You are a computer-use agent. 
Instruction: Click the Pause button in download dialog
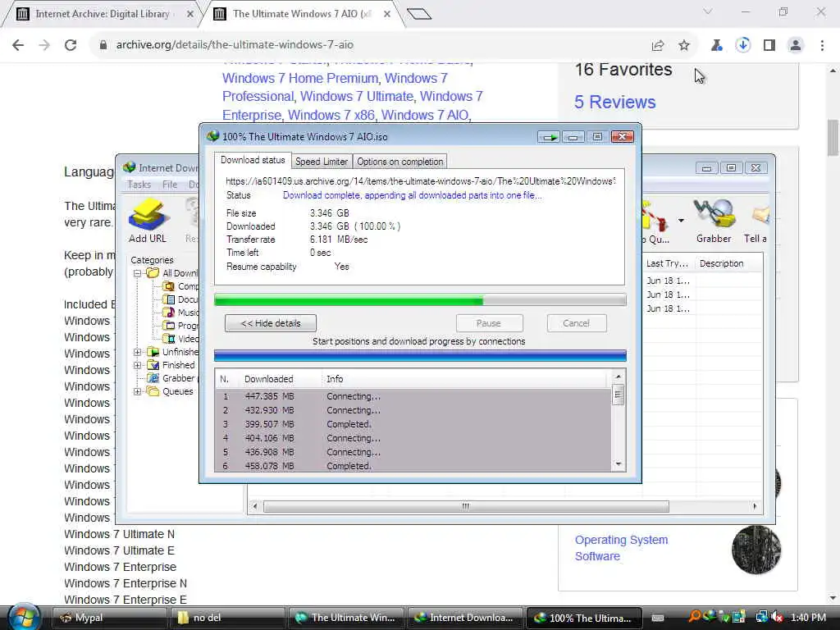489,323
